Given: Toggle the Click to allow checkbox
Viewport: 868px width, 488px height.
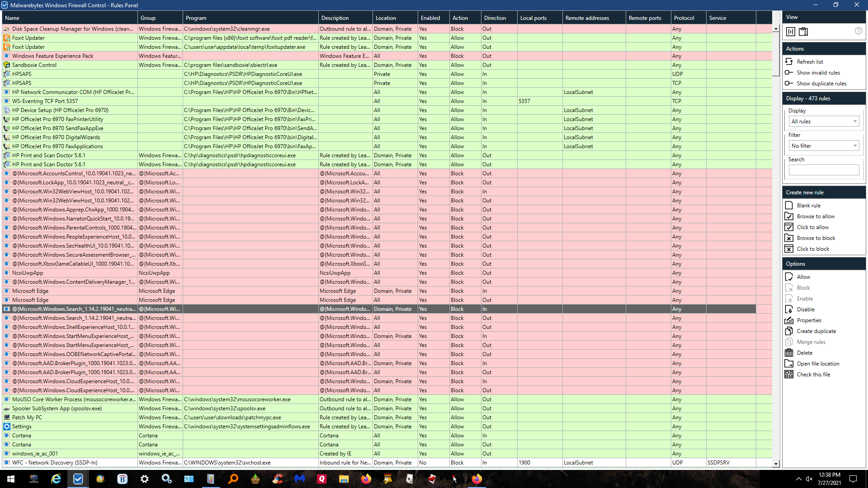Looking at the screenshot, I should (x=789, y=227).
